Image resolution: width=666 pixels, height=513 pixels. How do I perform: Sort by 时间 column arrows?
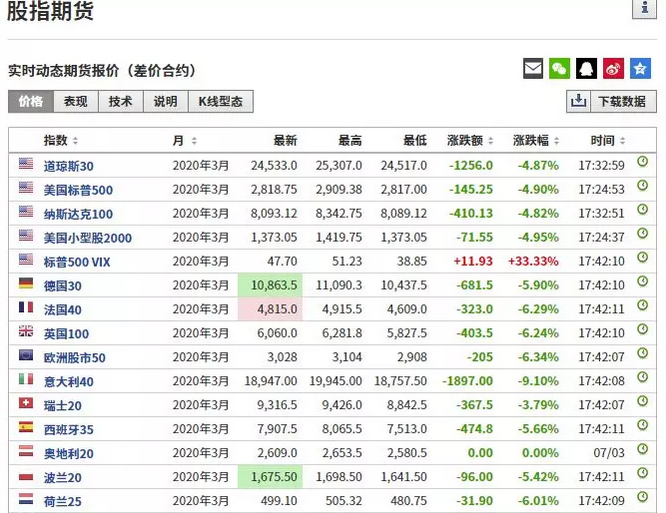pos(622,141)
